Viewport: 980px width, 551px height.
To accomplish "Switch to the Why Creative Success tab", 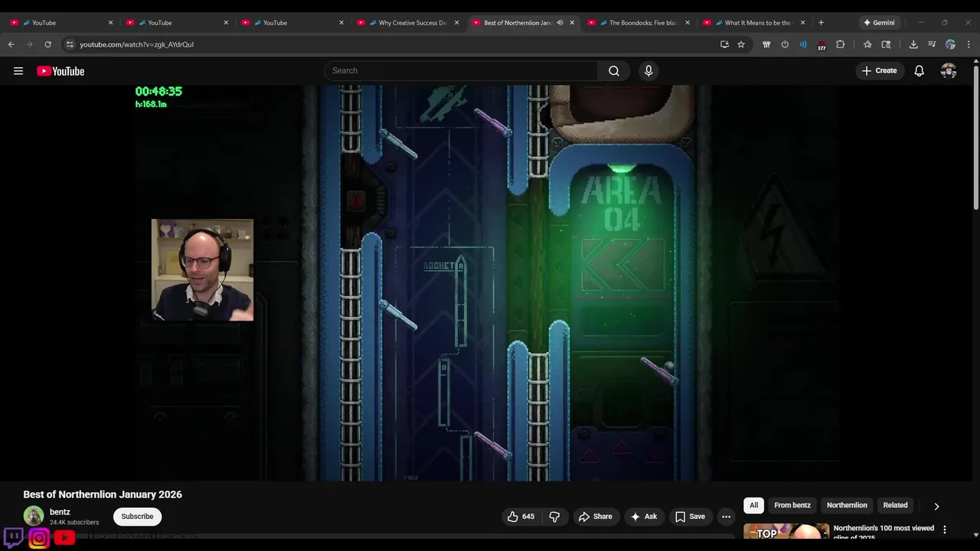I will 407,23.
